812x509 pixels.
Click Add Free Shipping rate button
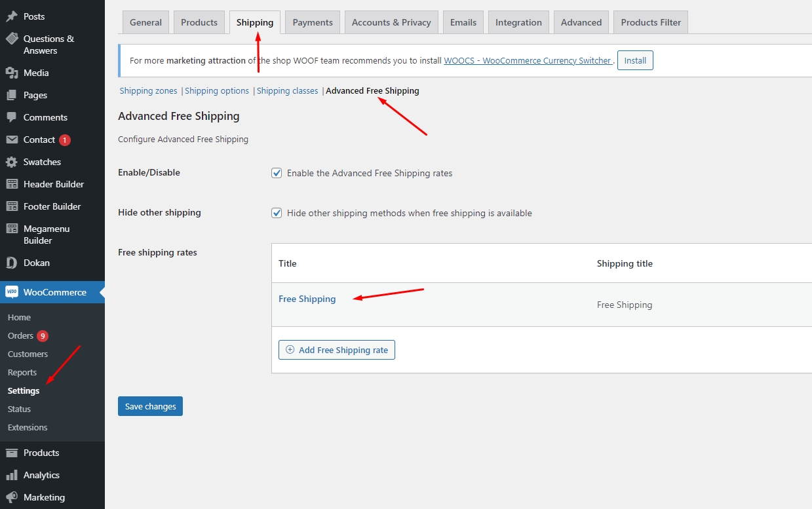point(336,350)
